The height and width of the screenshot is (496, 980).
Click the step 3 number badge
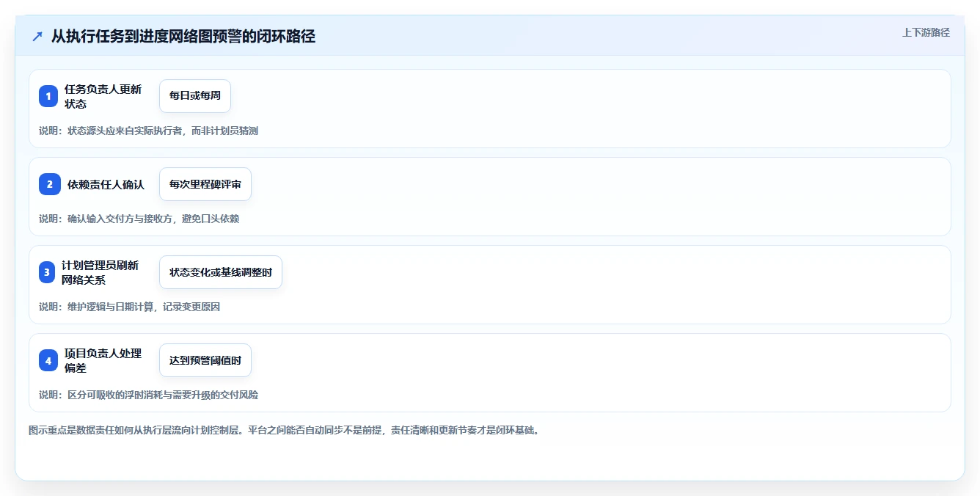[47, 272]
